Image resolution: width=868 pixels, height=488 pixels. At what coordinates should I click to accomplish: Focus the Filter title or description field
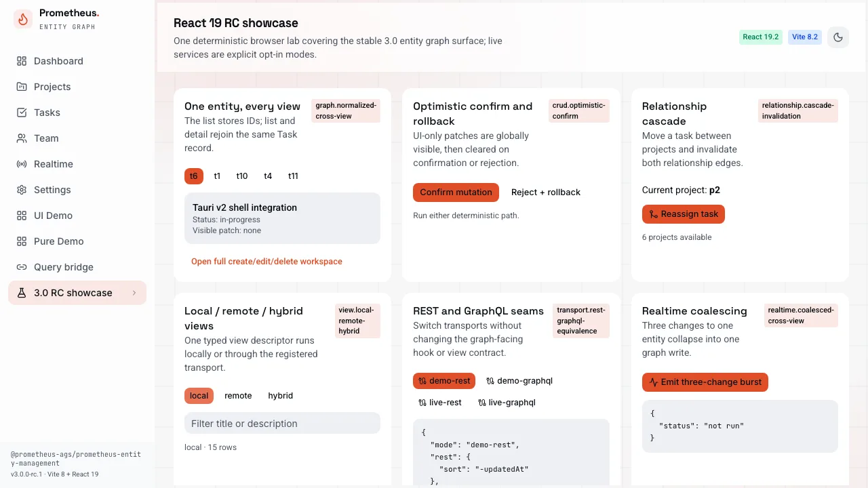282,424
